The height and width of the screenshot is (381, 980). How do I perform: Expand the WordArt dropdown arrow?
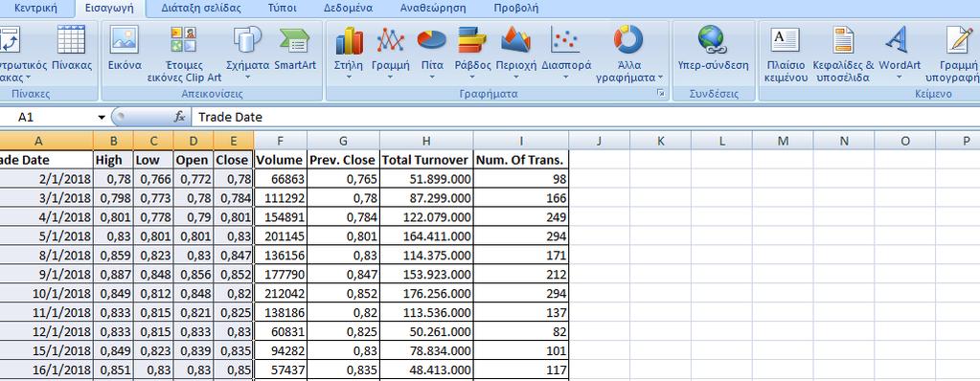pos(900,78)
